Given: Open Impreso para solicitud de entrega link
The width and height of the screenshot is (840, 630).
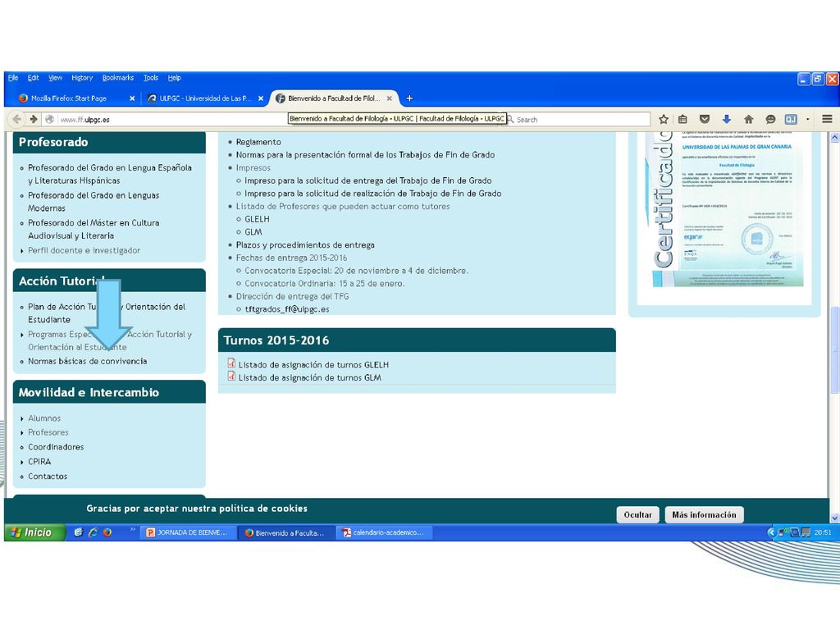Looking at the screenshot, I should tap(368, 180).
